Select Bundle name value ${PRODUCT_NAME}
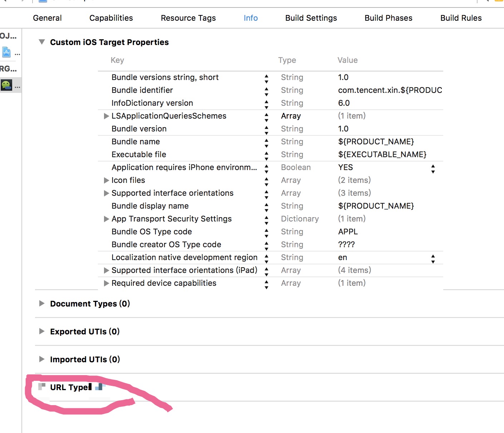Screen dimensions: 504x433 tap(376, 141)
